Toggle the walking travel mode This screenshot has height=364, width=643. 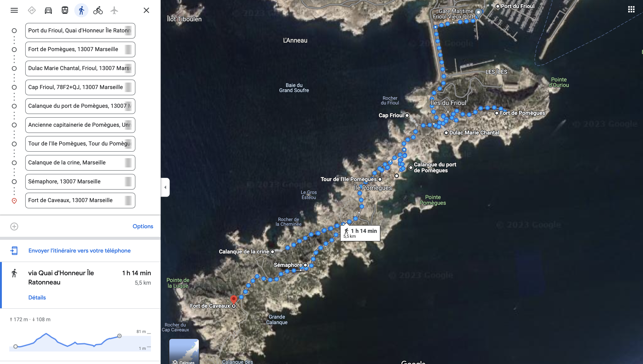click(x=81, y=10)
